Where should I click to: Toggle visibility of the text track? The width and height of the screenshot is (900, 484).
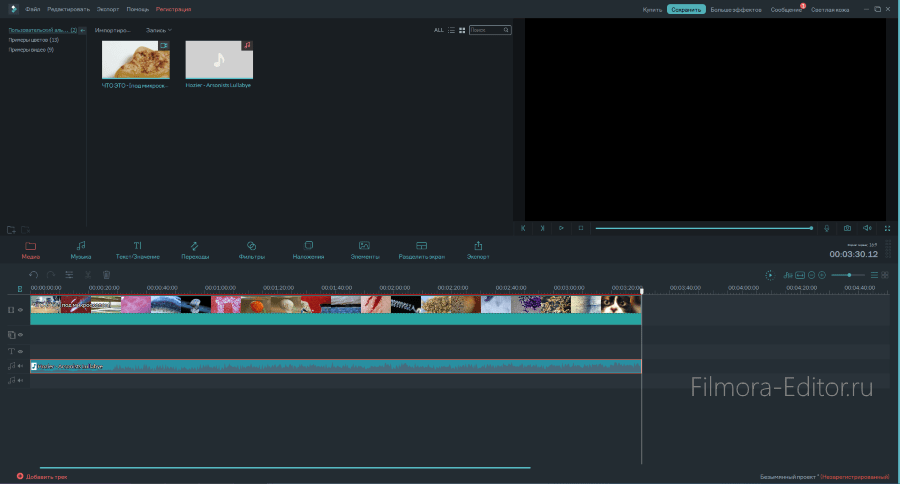(x=20, y=351)
